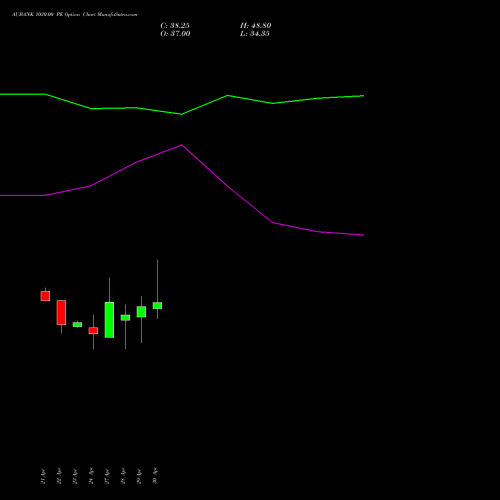This screenshot has height=500, width=500.
Task: Click the 30 Apr date axis label
Action: pyautogui.click(x=155, y=476)
